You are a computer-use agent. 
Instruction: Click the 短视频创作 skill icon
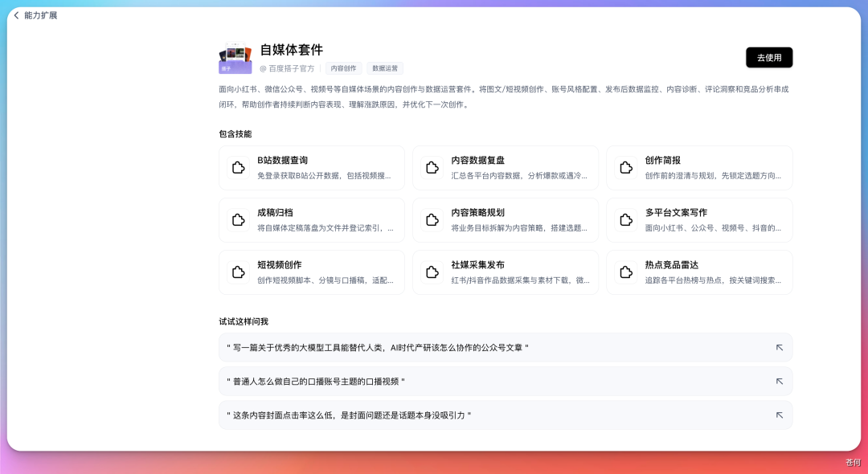point(238,272)
